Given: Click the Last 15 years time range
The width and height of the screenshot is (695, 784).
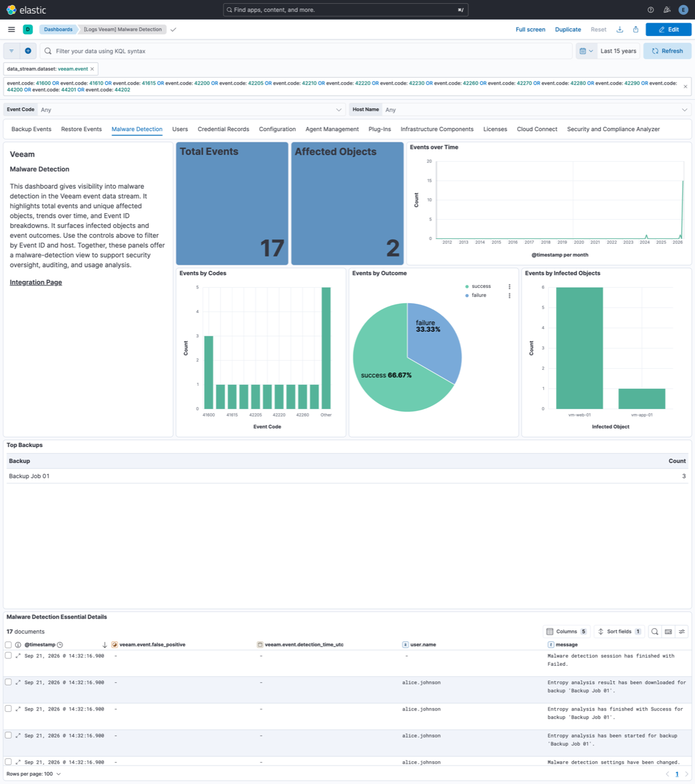Looking at the screenshot, I should click(x=618, y=51).
